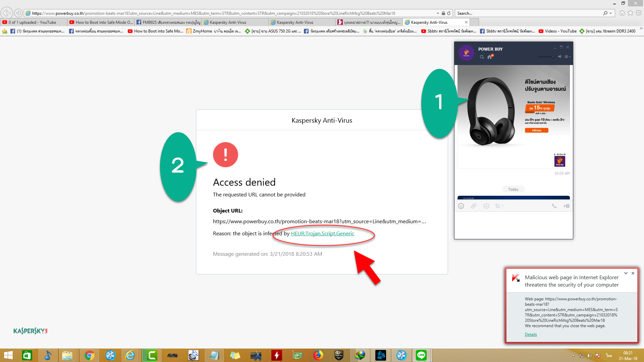Open Details link in Kaspersky notification
Image resolution: width=644 pixels, height=362 pixels.
point(531,334)
